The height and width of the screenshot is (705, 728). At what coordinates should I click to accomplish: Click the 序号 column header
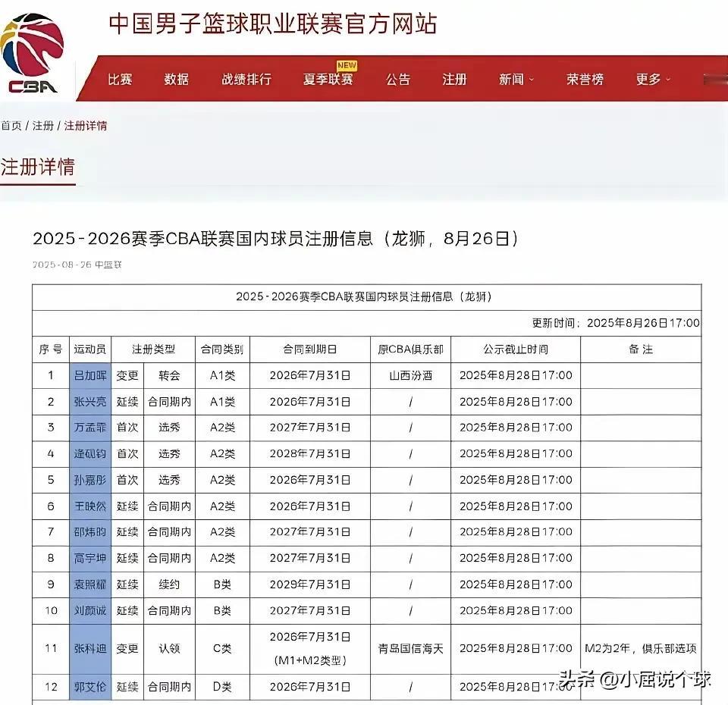tap(51, 349)
